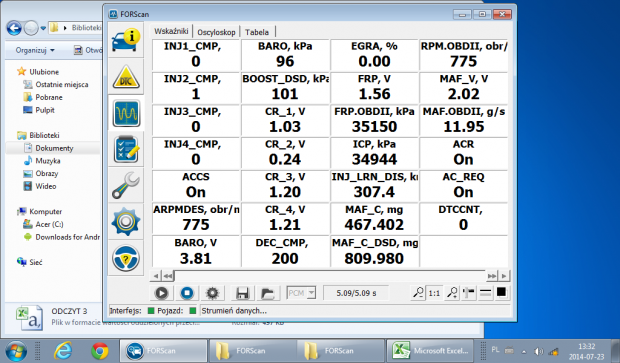Open the settings gear sidebar icon
Screen dimensions: 620x363
(126, 222)
